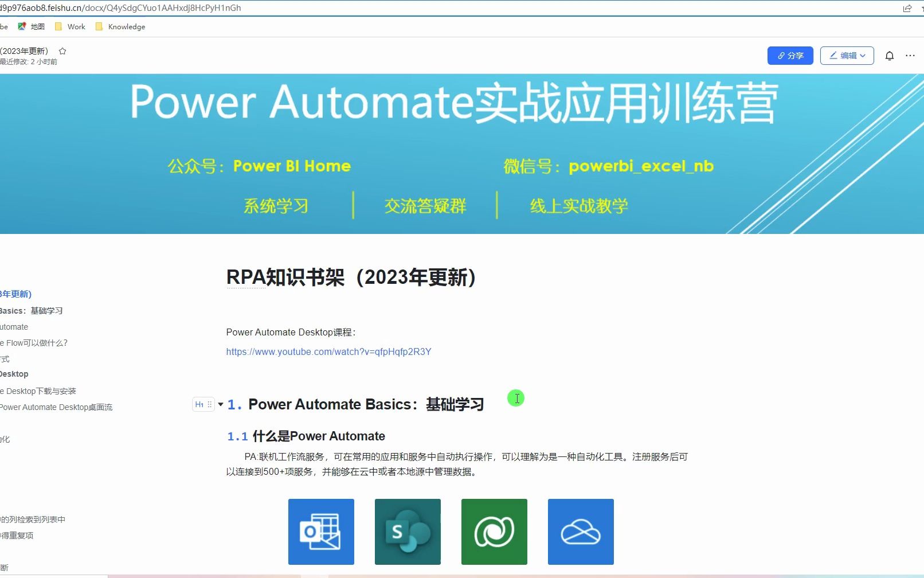Jump to 列检索到列表中 outline item

(33, 520)
